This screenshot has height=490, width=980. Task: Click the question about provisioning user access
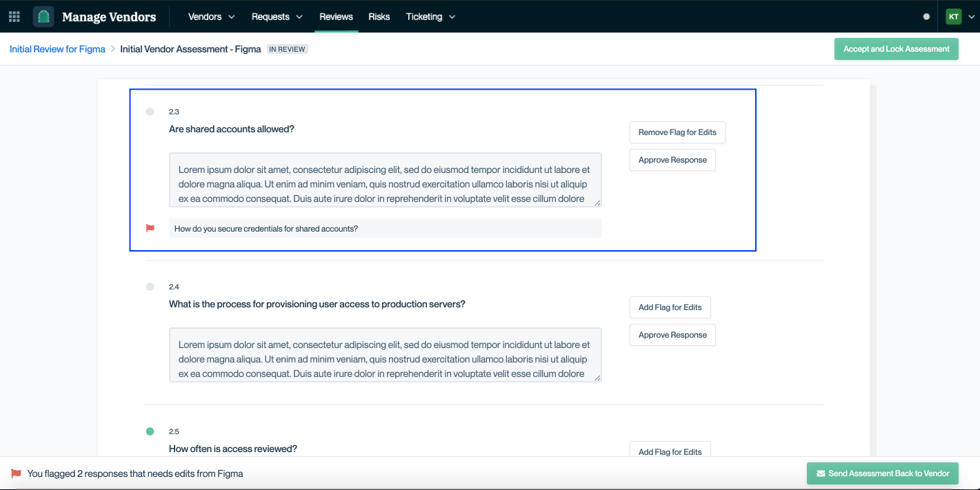(x=317, y=304)
